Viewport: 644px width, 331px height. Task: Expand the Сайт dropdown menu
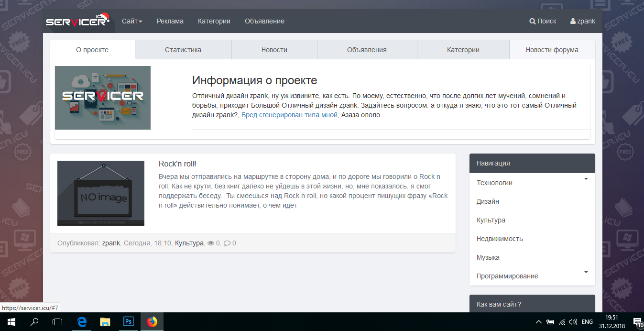(x=132, y=21)
